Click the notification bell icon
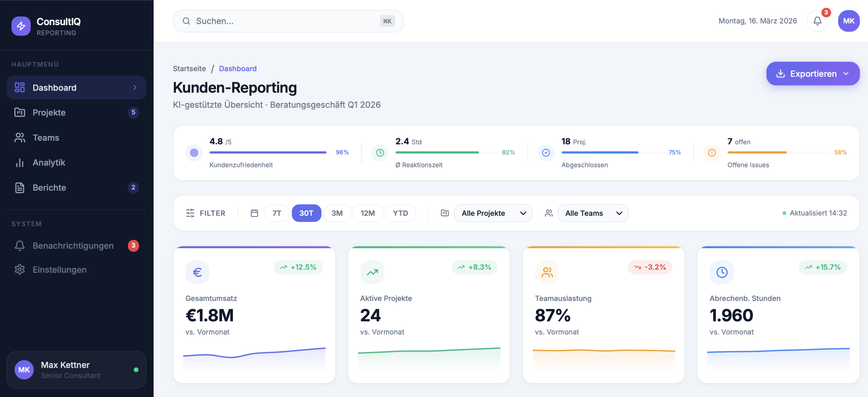 (x=817, y=21)
